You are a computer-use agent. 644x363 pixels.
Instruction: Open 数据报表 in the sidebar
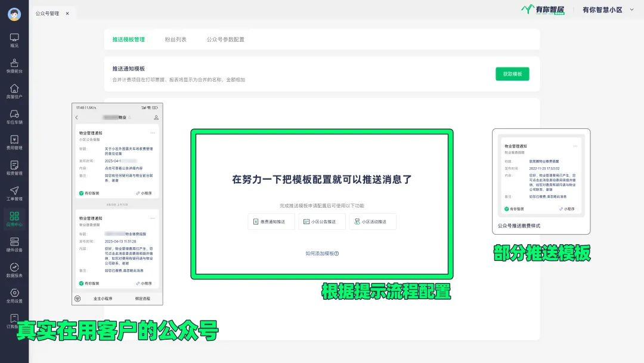14,270
